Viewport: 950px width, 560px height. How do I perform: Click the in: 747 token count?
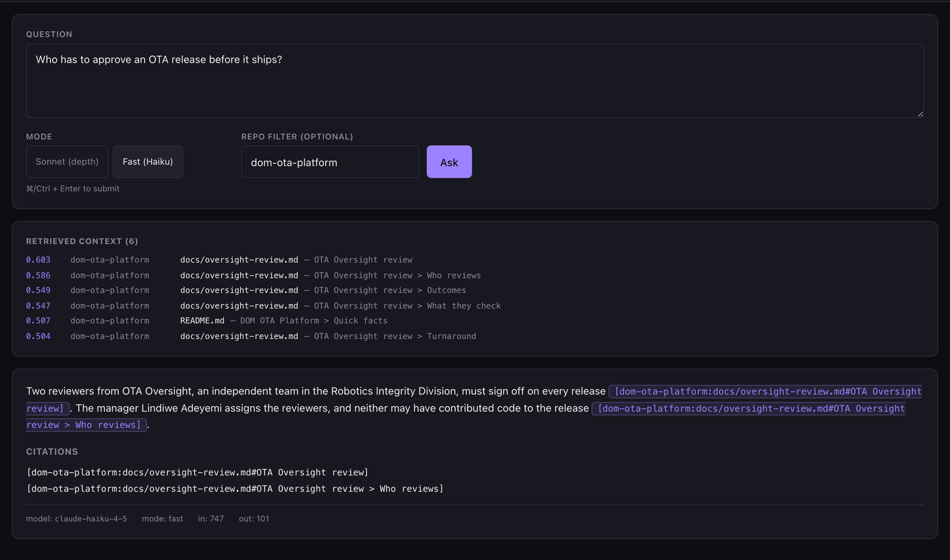pyautogui.click(x=210, y=518)
